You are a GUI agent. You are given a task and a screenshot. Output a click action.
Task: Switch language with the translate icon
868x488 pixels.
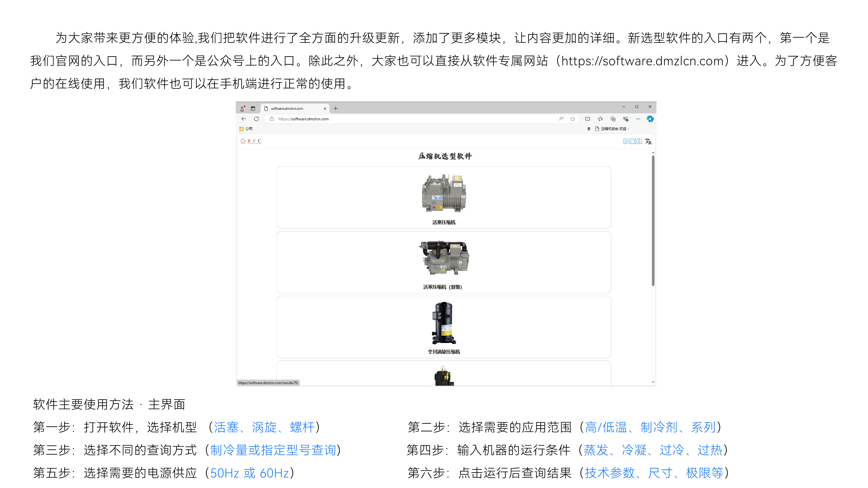tap(648, 141)
